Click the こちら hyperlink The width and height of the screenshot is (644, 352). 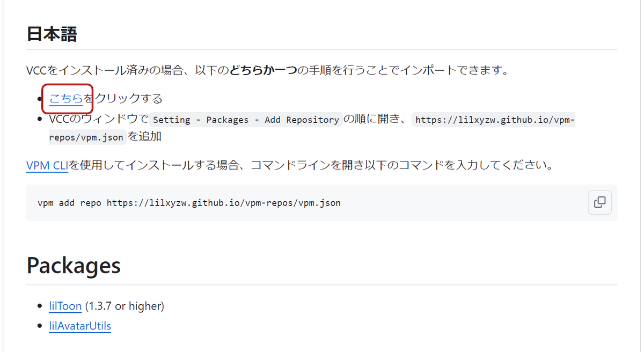[x=66, y=98]
